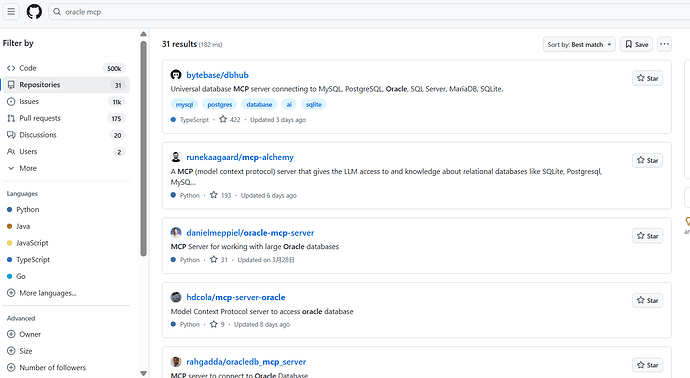
Task: Click the mysql topic tag
Action: 184,105
